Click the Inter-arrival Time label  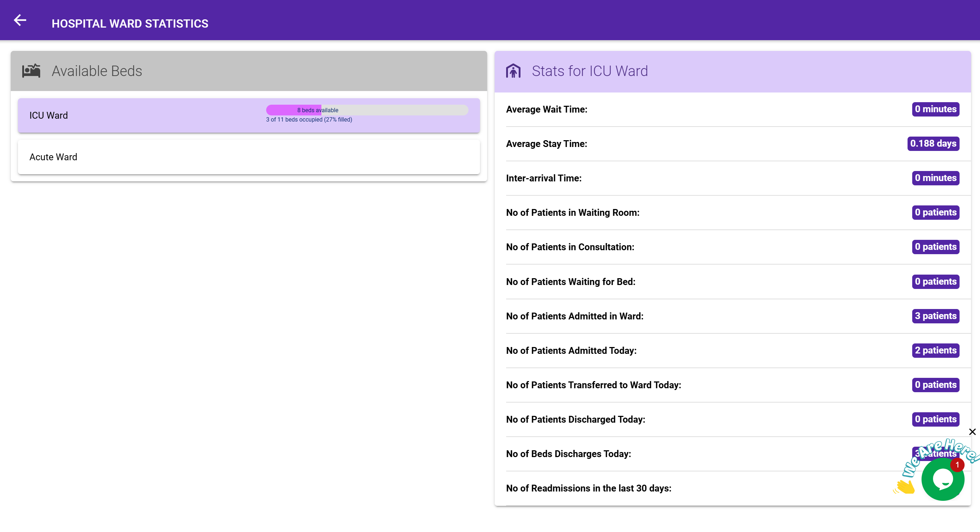tap(544, 178)
